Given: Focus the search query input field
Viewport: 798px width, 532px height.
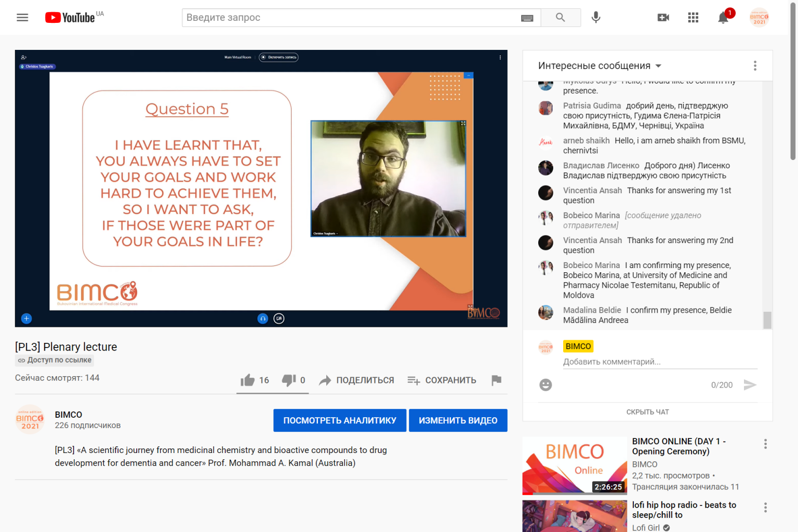Looking at the screenshot, I should click(x=351, y=18).
